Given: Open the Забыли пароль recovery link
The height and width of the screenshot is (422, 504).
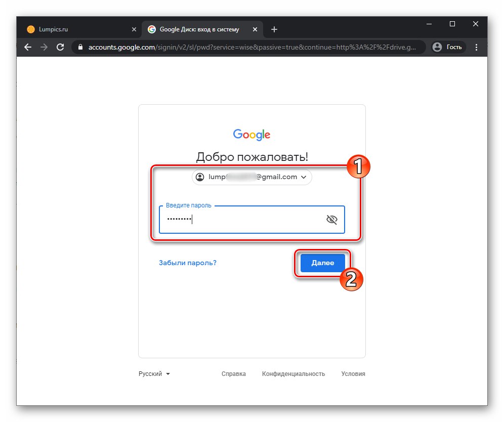Looking at the screenshot, I should point(187,263).
